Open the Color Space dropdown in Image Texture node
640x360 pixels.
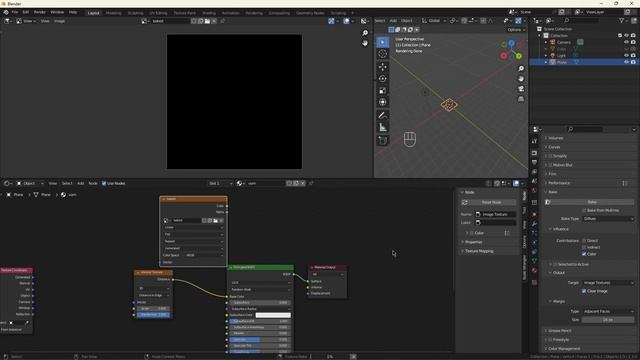coord(204,255)
